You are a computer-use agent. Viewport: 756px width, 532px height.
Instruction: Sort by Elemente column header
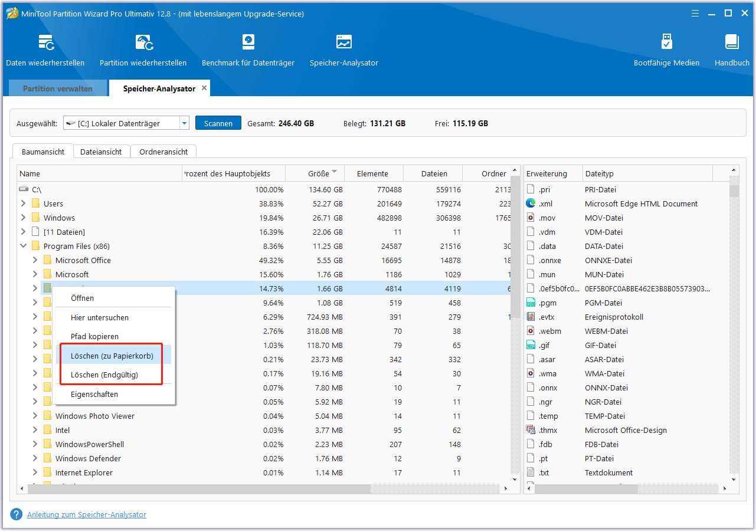[374, 173]
